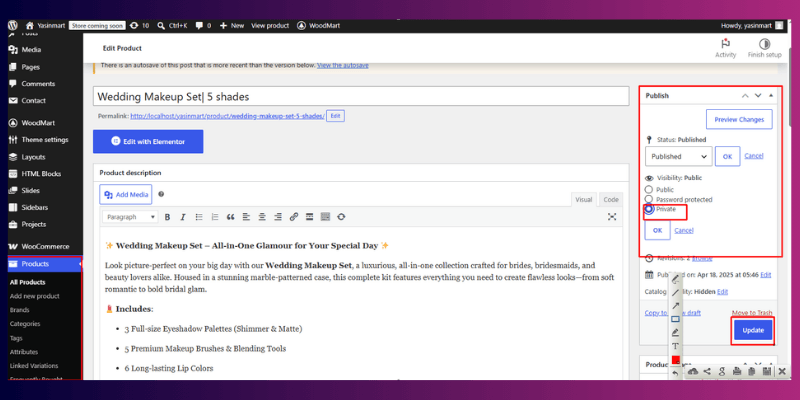Move the Publish panel down
Image resolution: width=800 pixels, height=400 pixels.
(758, 95)
